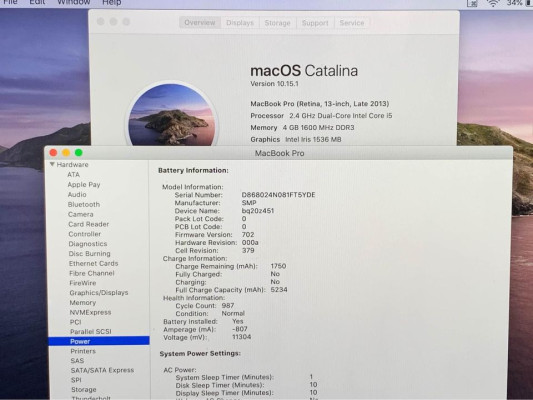The width and height of the screenshot is (533, 400).
Task: Select Printers in the Hardware list
Action: [x=83, y=351]
